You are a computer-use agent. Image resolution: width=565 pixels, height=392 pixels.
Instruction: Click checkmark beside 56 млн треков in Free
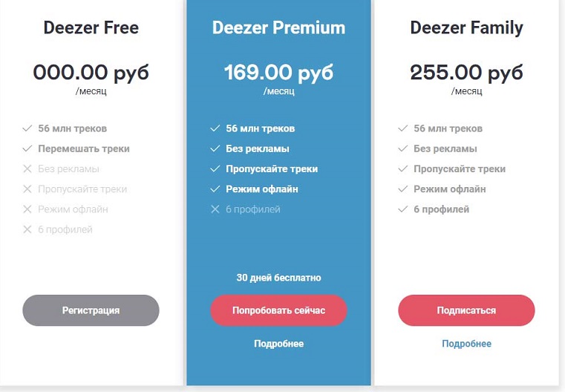click(x=27, y=128)
